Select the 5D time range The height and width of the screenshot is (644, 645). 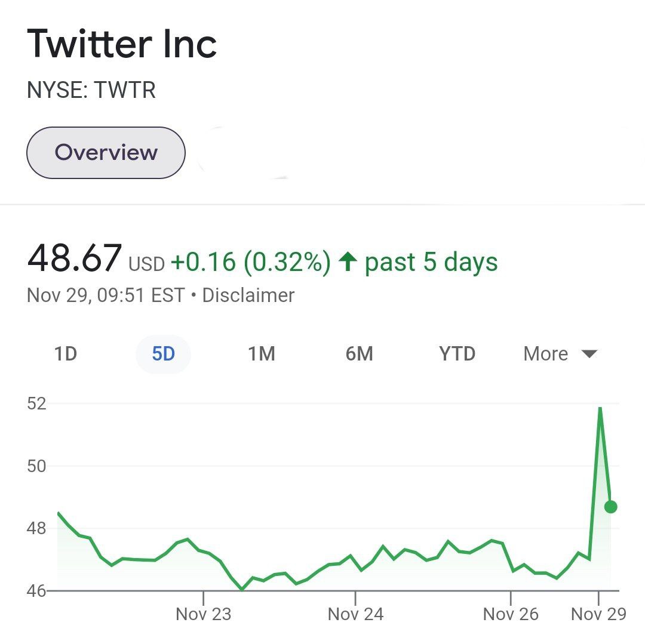(163, 353)
